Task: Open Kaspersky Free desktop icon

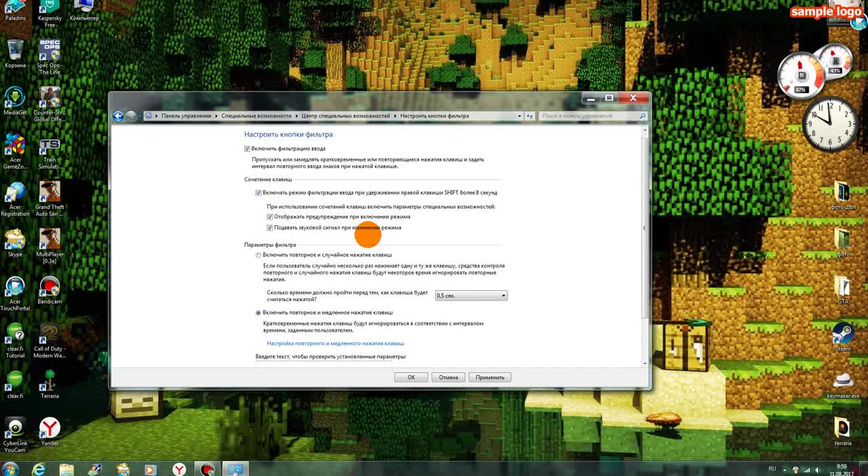Action: (x=50, y=14)
